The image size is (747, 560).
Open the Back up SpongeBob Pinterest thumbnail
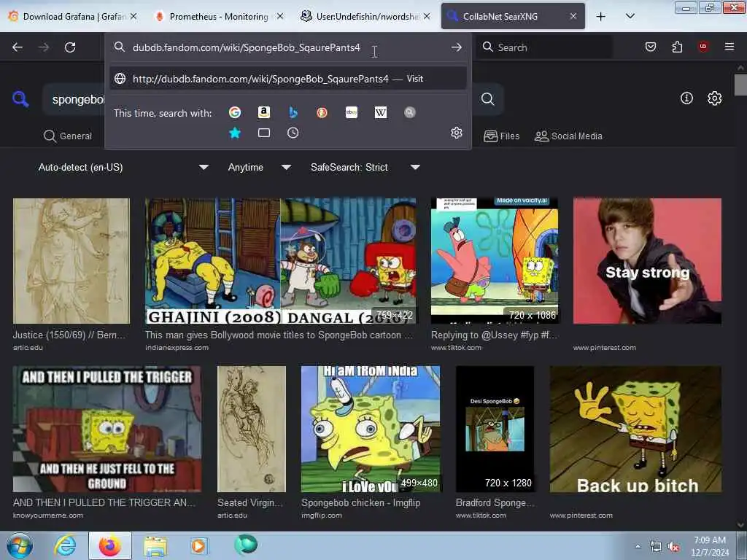pos(635,429)
